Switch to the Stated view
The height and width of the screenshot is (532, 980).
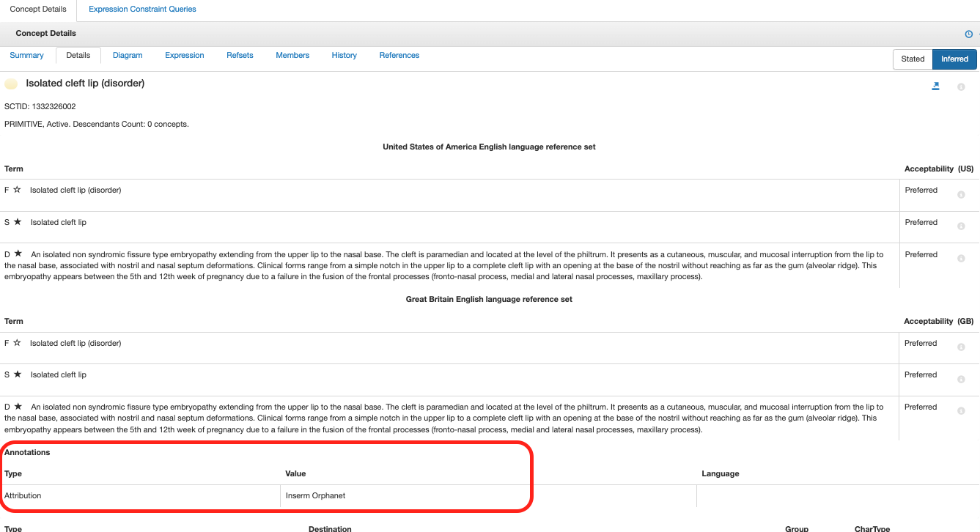(x=913, y=59)
